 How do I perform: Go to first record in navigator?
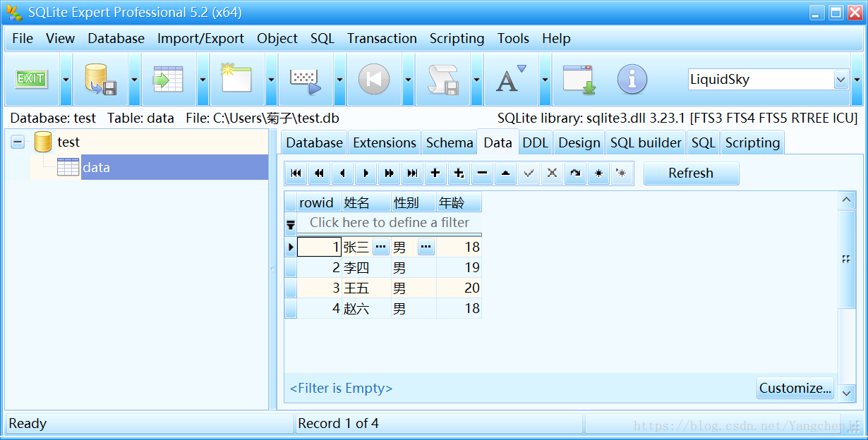point(296,173)
